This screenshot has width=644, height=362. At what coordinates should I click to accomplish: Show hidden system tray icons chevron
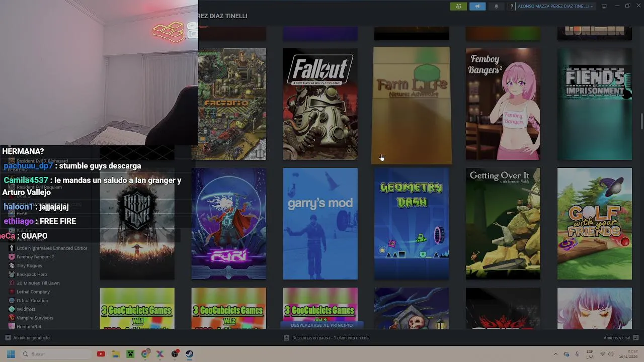tap(555, 354)
